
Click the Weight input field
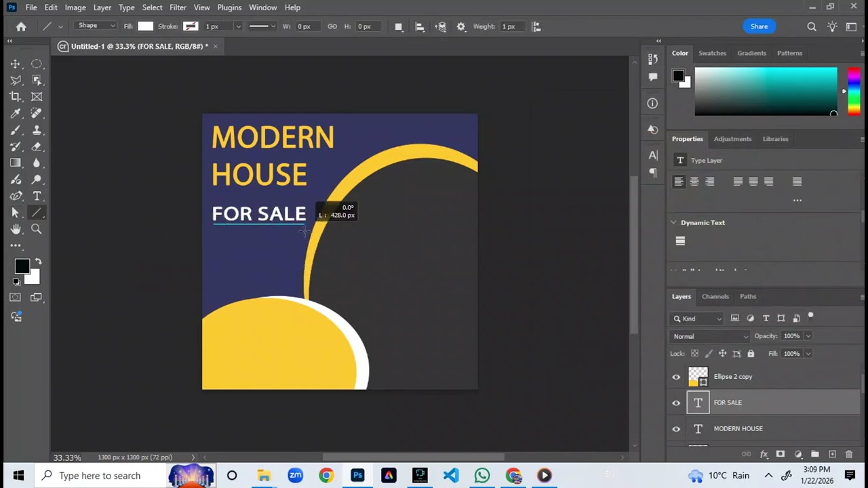511,26
